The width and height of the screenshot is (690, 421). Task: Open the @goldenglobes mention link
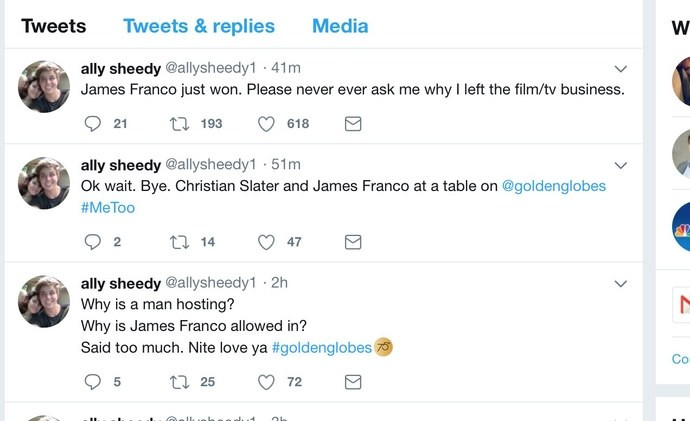coord(554,186)
